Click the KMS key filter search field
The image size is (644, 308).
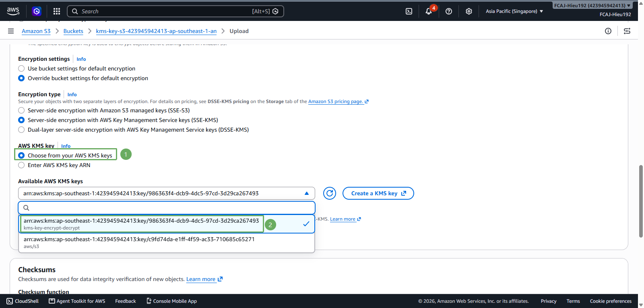[x=167, y=208]
